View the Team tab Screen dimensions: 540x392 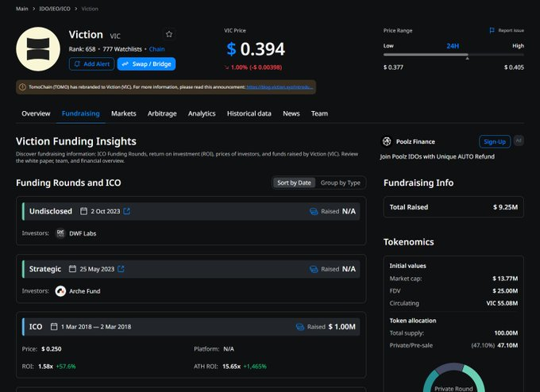319,113
